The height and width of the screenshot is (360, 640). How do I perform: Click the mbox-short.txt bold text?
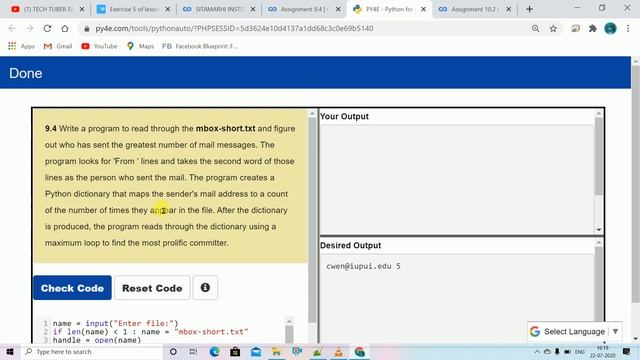click(225, 129)
